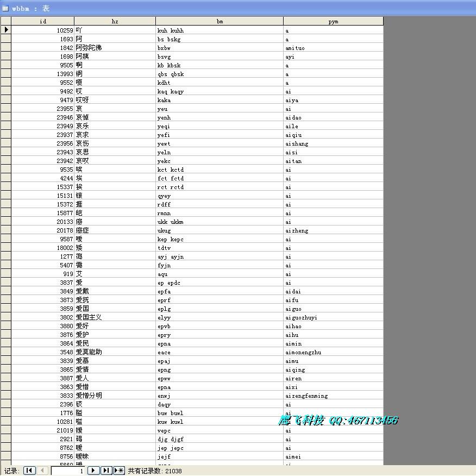The image size is (476, 476).
Task: Click bm cell qbs qbsk
Action: pyautogui.click(x=220, y=74)
